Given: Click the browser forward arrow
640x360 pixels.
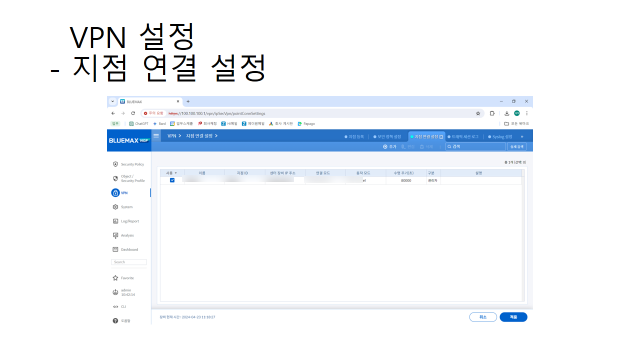Looking at the screenshot, I should click(123, 113).
